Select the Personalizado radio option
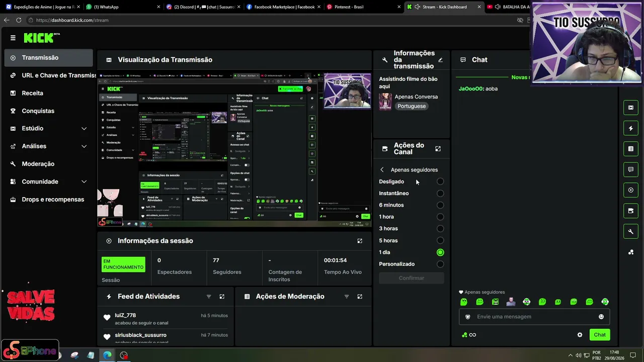The image size is (644, 362). pyautogui.click(x=440, y=264)
